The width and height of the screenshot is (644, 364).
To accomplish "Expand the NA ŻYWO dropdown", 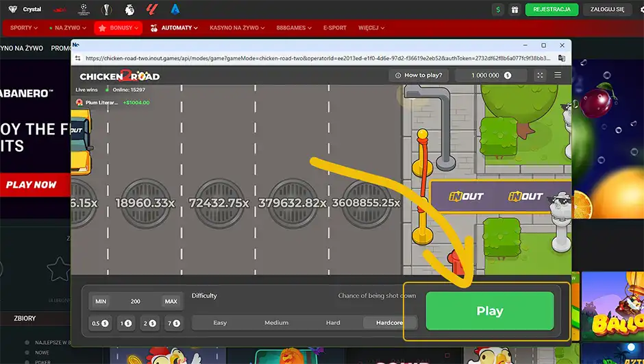I will (x=68, y=28).
